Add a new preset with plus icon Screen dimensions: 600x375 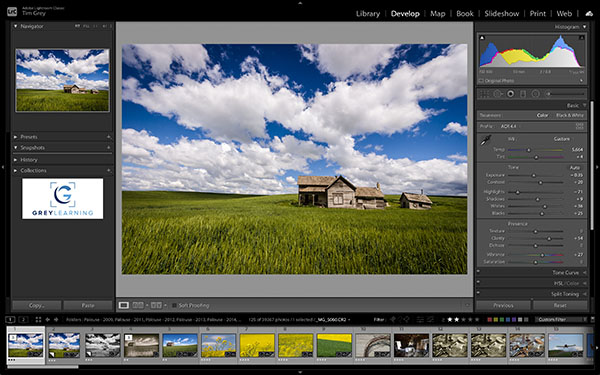(x=109, y=137)
